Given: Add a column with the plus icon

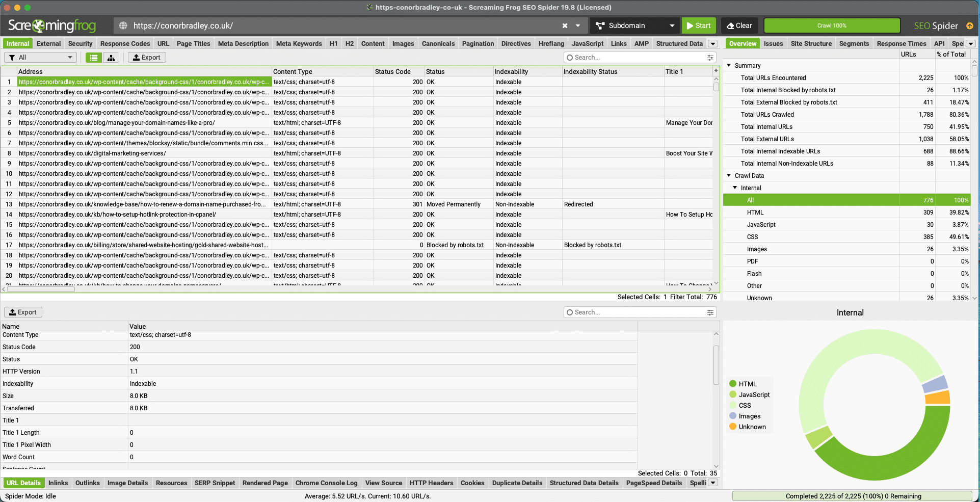Looking at the screenshot, I should tap(716, 71).
